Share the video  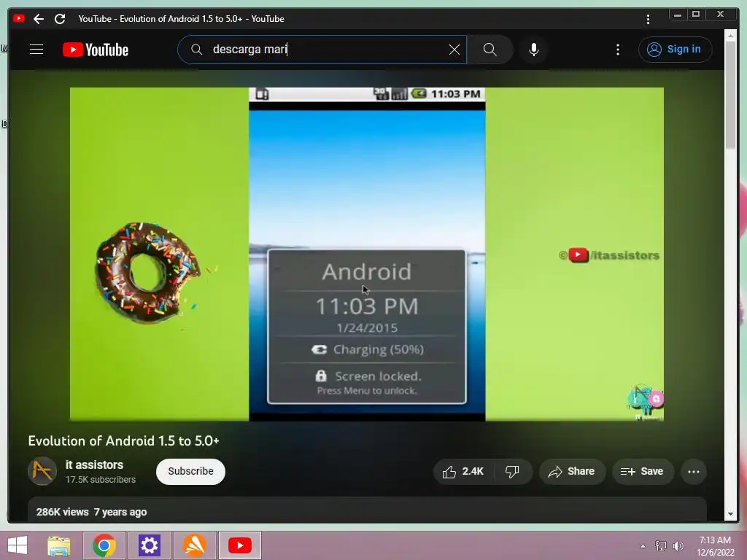572,472
